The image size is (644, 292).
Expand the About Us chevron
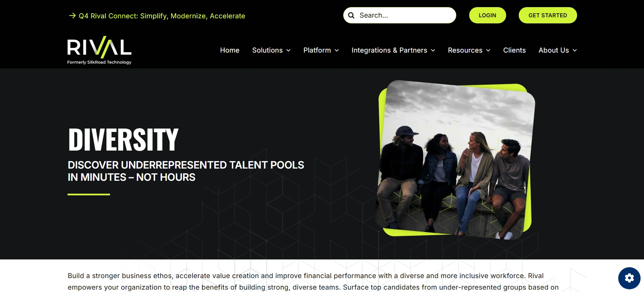(575, 51)
